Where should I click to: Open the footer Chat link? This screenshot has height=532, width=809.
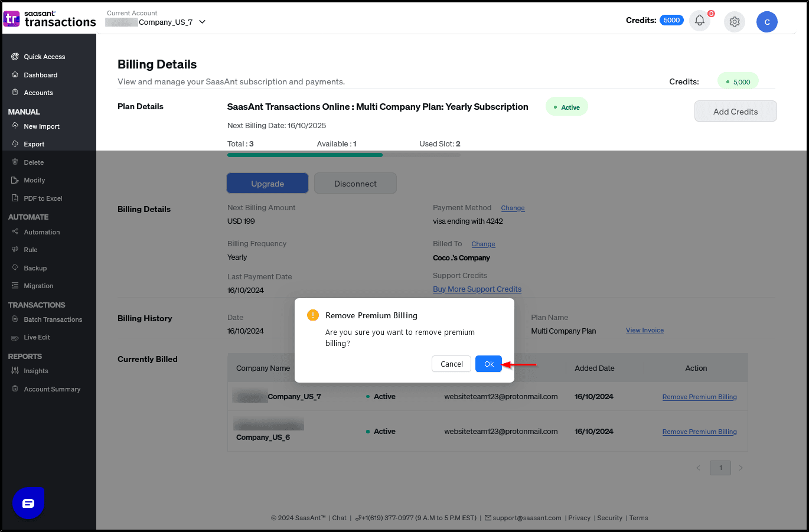tap(339, 518)
